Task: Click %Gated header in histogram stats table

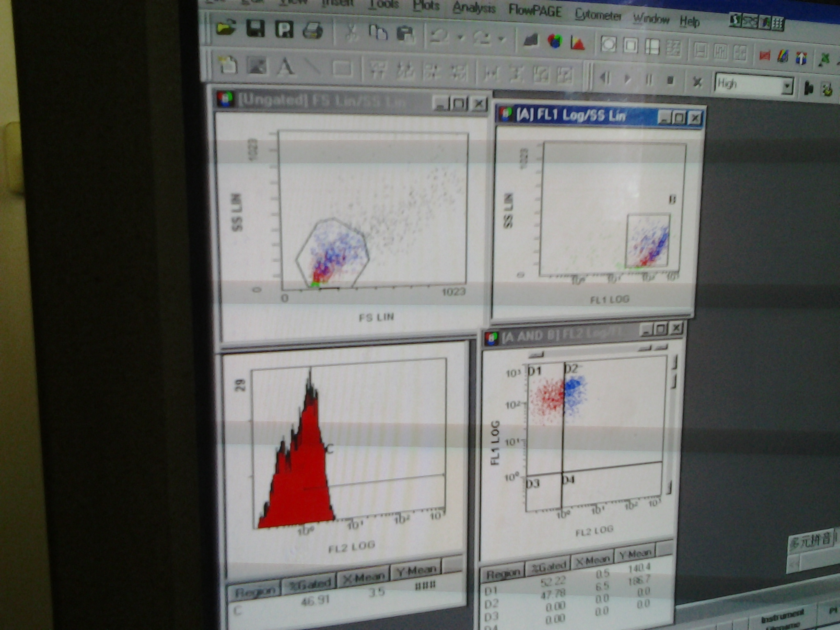Action: 310,584
